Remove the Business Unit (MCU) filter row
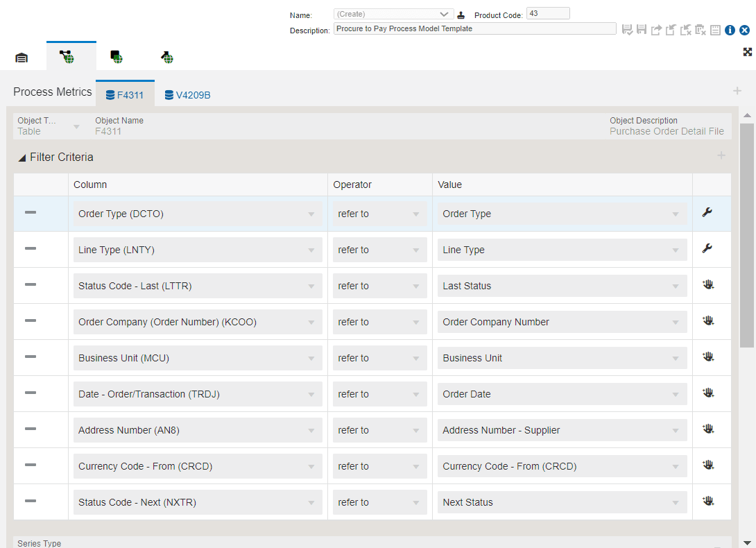This screenshot has height=548, width=756. (x=31, y=357)
